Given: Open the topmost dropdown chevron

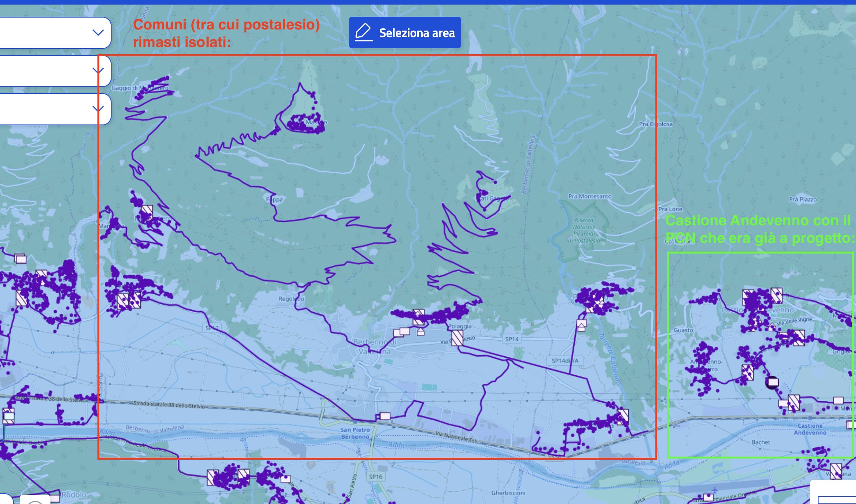Looking at the screenshot, I should click(98, 32).
